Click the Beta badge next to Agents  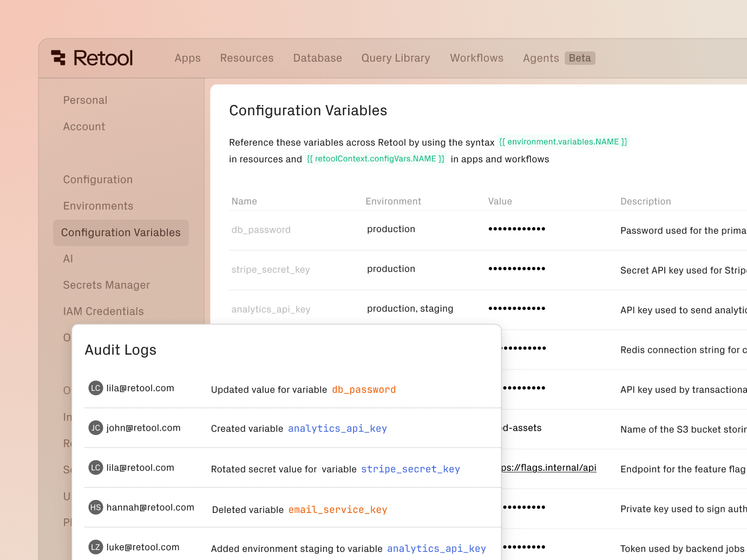[x=580, y=58]
